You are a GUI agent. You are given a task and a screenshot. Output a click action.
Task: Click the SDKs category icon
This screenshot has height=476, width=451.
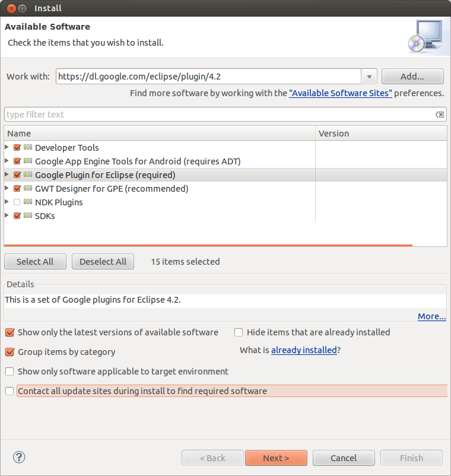[x=28, y=215]
